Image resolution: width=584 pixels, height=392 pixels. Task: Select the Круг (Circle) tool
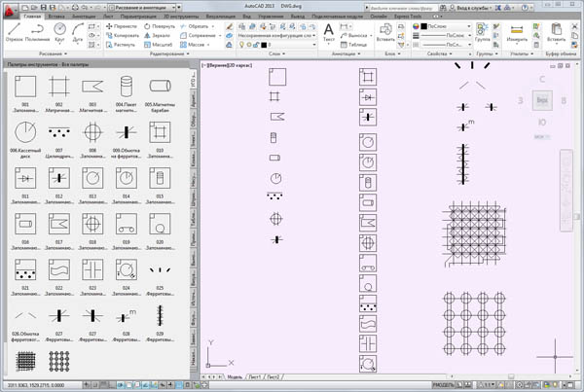pyautogui.click(x=60, y=30)
